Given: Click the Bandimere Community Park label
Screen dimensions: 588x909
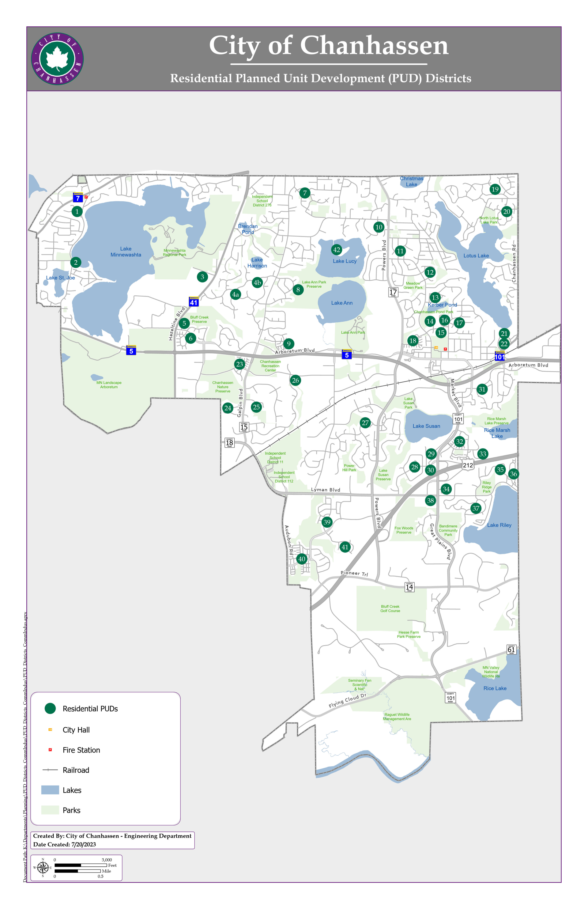Looking at the screenshot, I should point(448,530).
